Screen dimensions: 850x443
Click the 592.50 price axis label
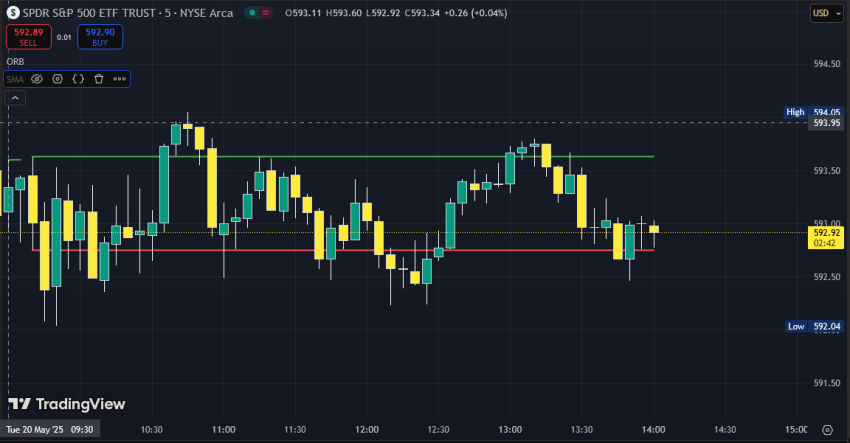[x=827, y=277]
